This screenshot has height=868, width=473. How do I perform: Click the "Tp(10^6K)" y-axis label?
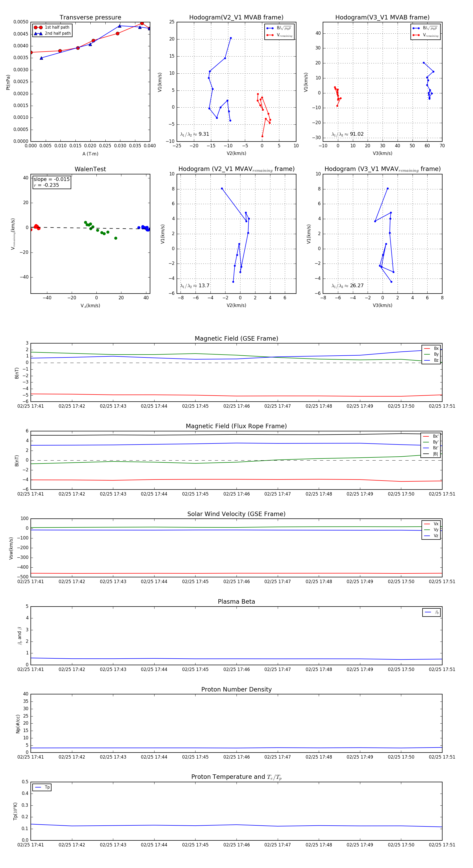point(16,811)
